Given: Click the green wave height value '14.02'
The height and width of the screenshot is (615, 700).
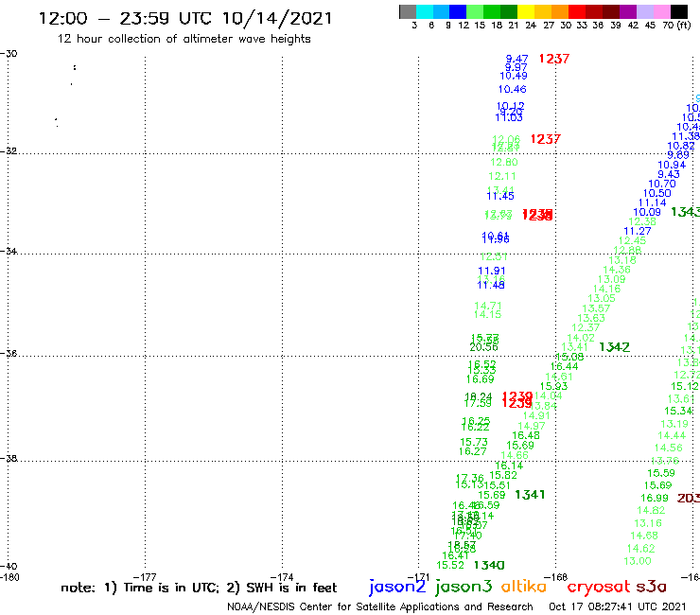Looking at the screenshot, I should [x=581, y=338].
